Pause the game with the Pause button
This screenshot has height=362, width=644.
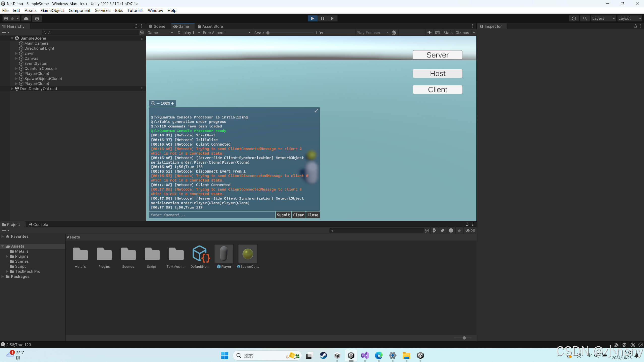click(x=322, y=18)
